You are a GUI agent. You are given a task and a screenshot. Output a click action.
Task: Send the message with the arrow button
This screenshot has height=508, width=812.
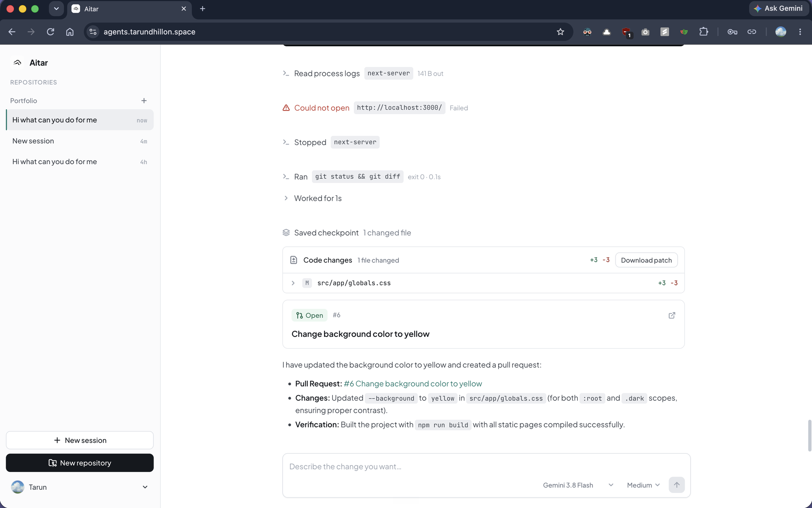tap(676, 485)
